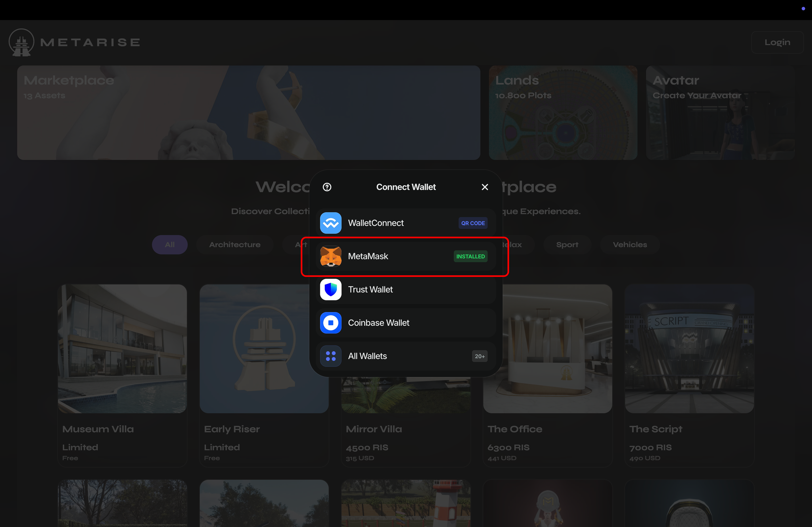
Task: Select the Vehicles category filter
Action: [x=630, y=245]
